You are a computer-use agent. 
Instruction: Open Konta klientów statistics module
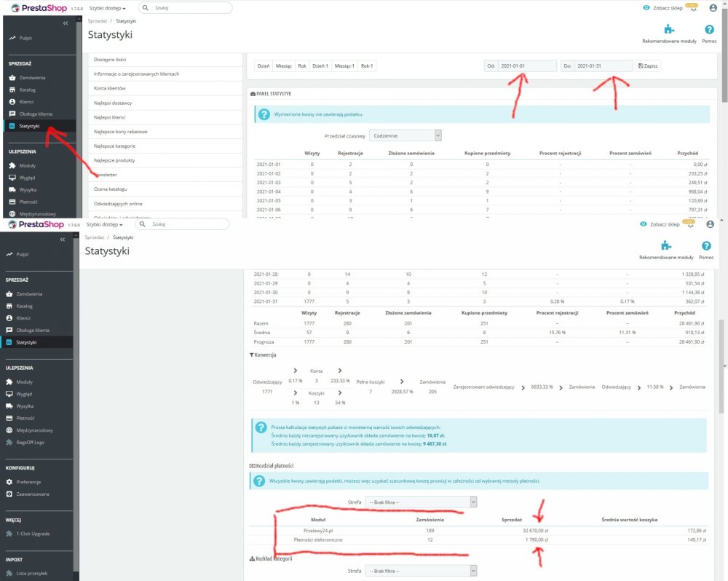pos(165,88)
